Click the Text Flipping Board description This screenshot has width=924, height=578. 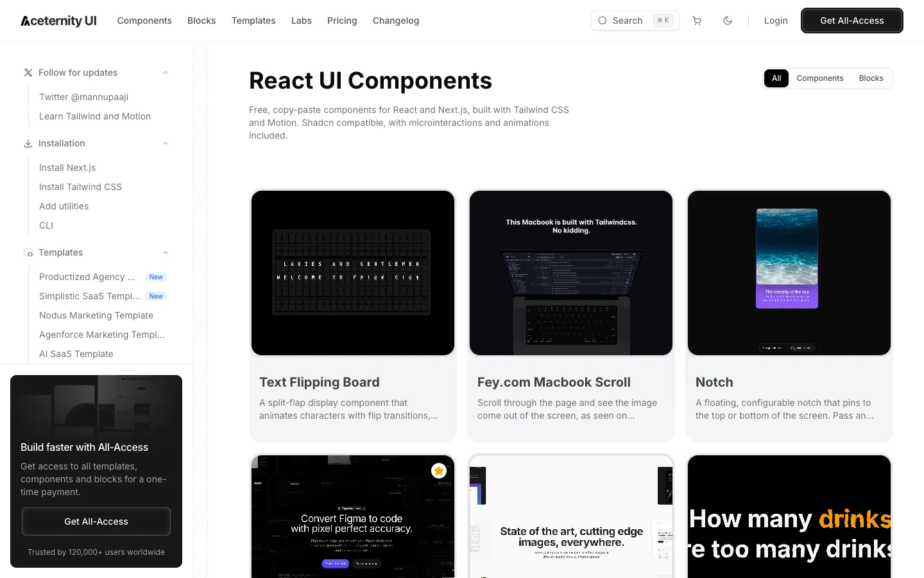[348, 409]
